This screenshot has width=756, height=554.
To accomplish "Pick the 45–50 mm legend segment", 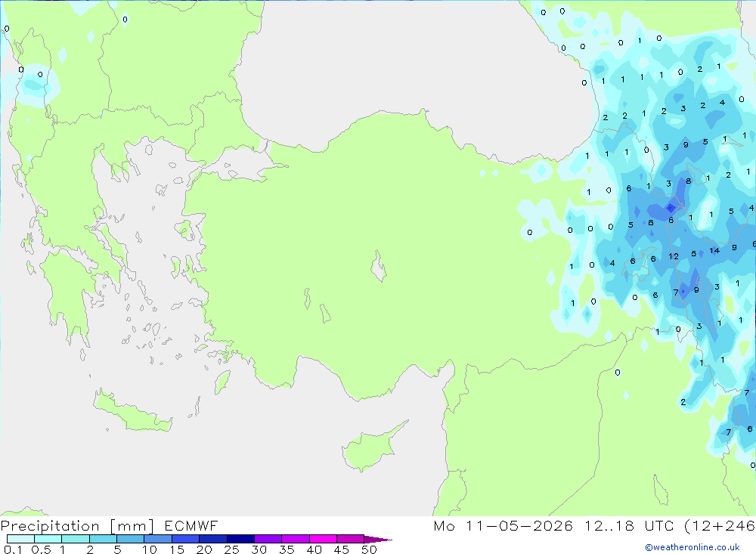I will (350, 539).
